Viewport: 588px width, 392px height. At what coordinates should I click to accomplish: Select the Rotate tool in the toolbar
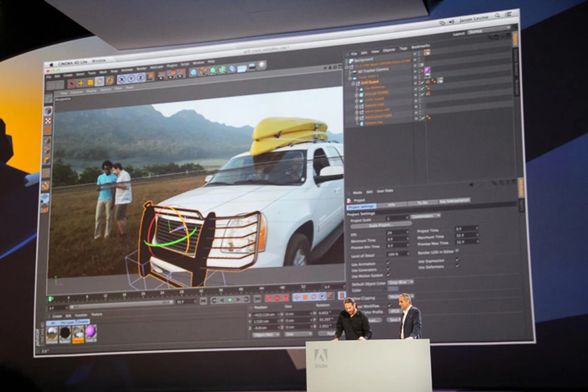pyautogui.click(x=99, y=81)
